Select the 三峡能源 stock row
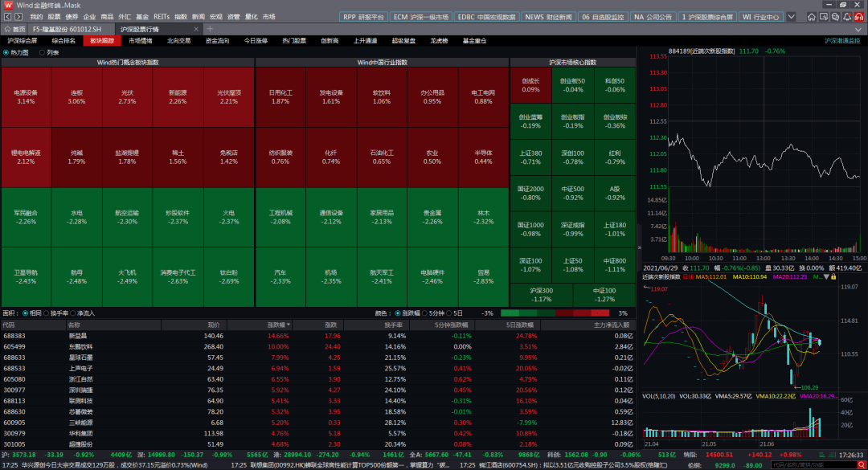 pos(317,423)
